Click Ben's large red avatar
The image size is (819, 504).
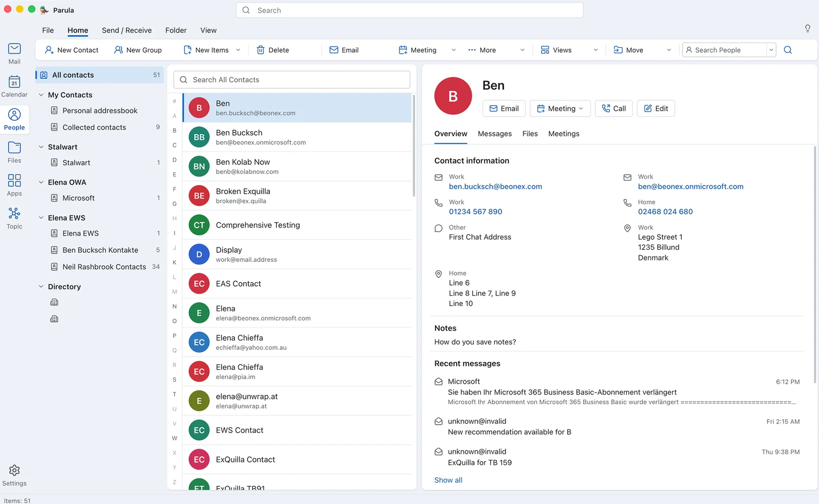(453, 96)
